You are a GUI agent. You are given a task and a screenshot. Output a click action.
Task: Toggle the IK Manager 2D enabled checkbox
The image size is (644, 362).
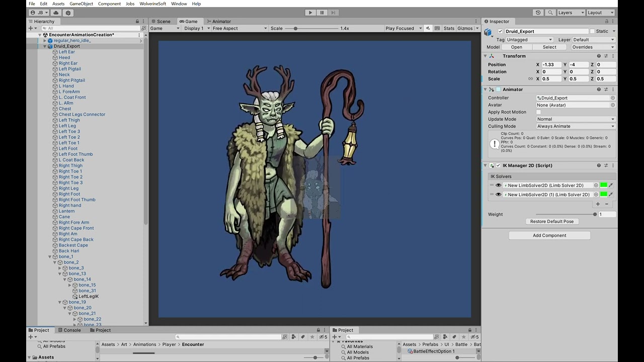[x=498, y=165]
